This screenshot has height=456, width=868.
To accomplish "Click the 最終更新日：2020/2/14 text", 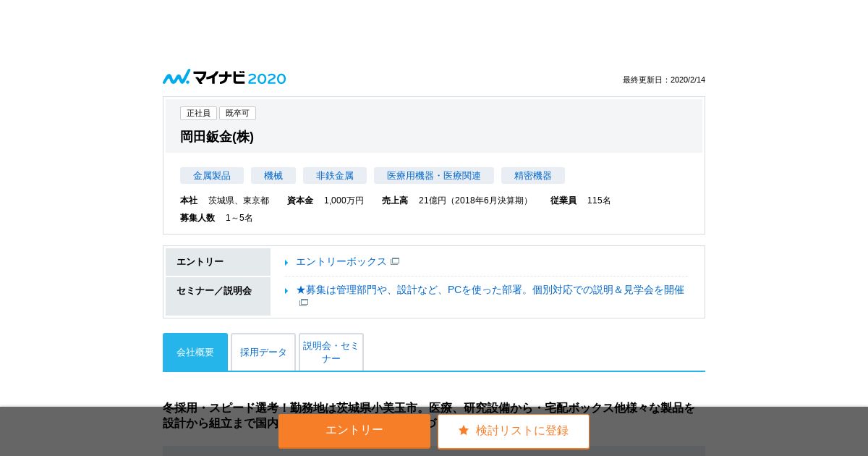I will click(664, 80).
